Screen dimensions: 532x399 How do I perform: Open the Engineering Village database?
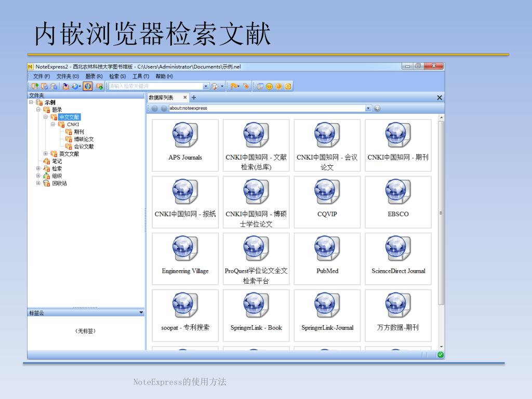(185, 259)
